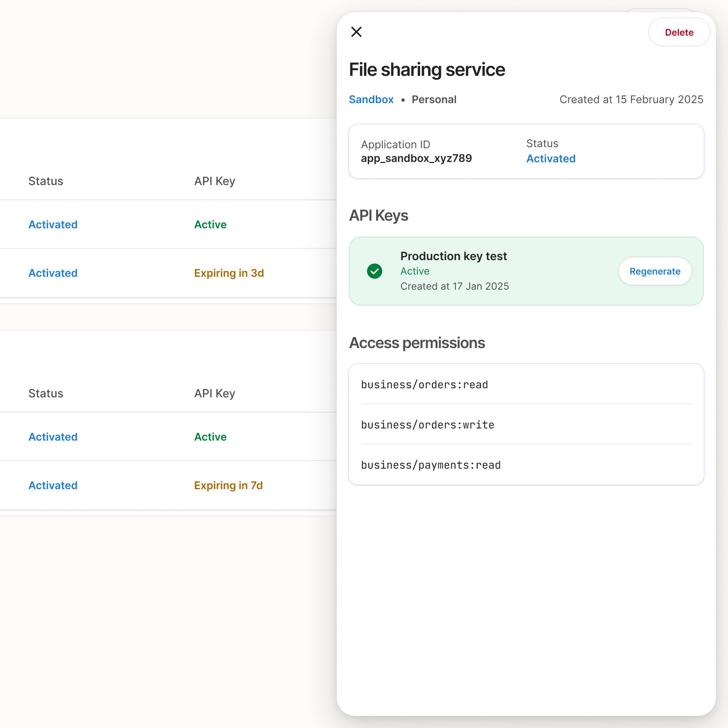Click the Personal label next to Sandbox

pos(434,99)
